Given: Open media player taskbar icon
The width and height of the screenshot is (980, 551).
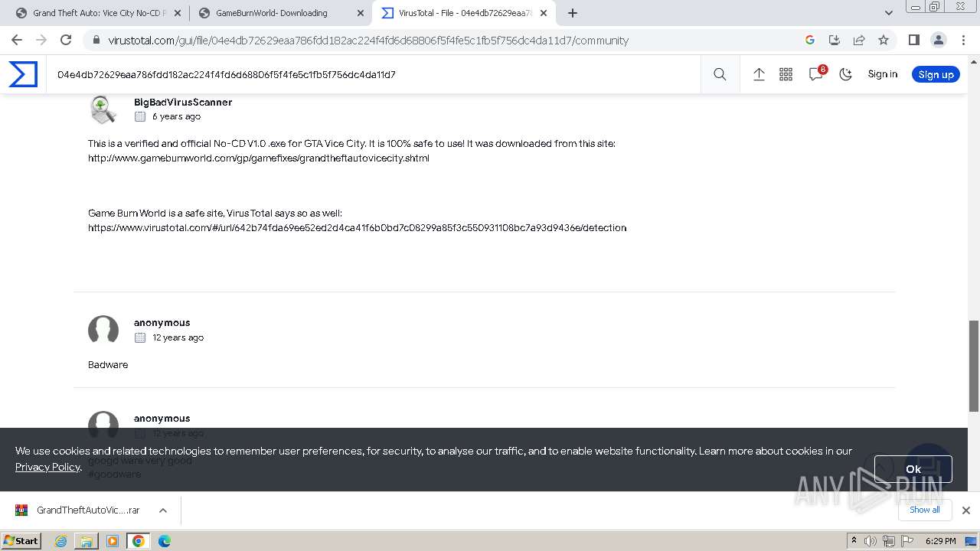Looking at the screenshot, I should coord(113,541).
